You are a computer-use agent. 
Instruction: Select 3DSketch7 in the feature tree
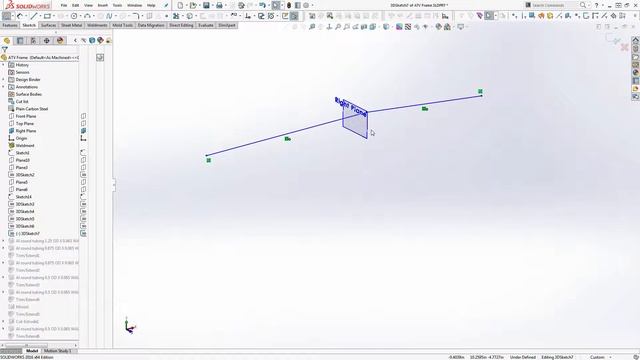(28, 234)
